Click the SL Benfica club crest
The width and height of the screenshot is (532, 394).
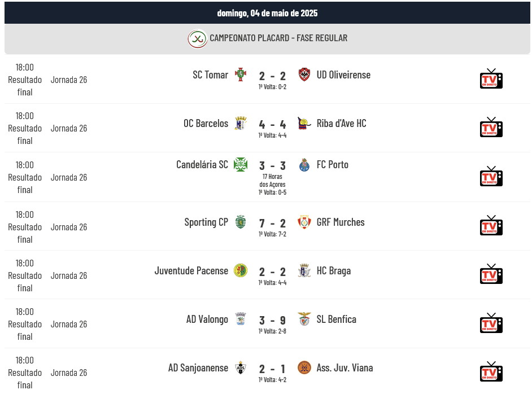click(304, 319)
